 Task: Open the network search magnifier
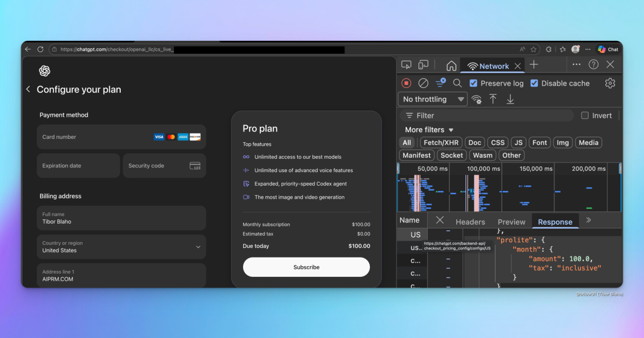457,83
